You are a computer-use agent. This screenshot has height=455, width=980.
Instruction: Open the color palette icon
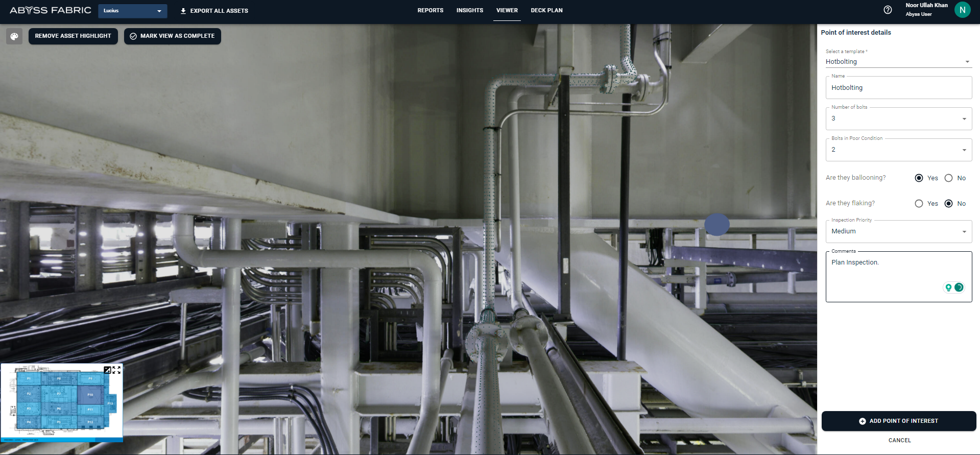pos(14,36)
